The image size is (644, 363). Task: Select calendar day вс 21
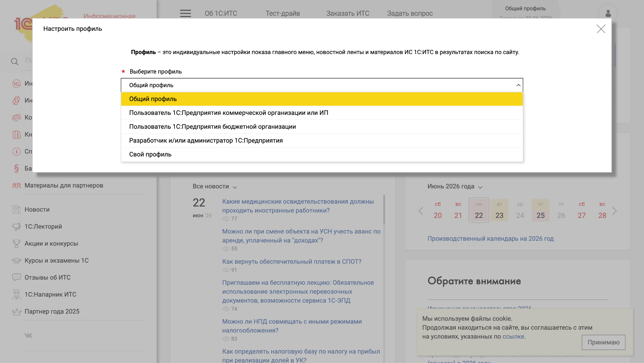458,210
